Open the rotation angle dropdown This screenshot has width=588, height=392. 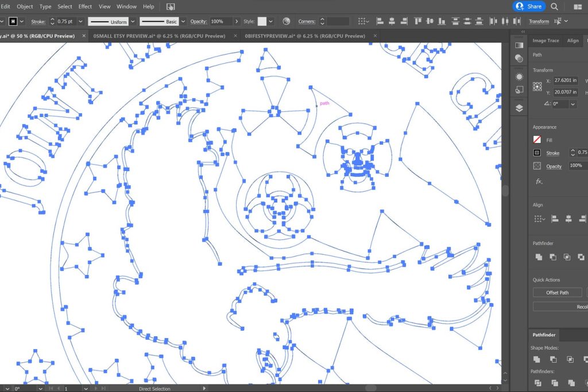(572, 104)
